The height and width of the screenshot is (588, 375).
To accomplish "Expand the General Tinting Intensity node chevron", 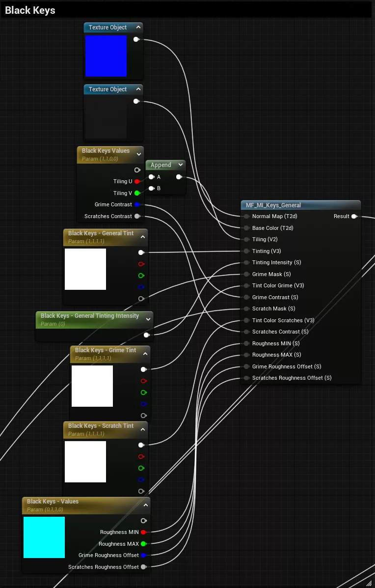I will tap(148, 319).
